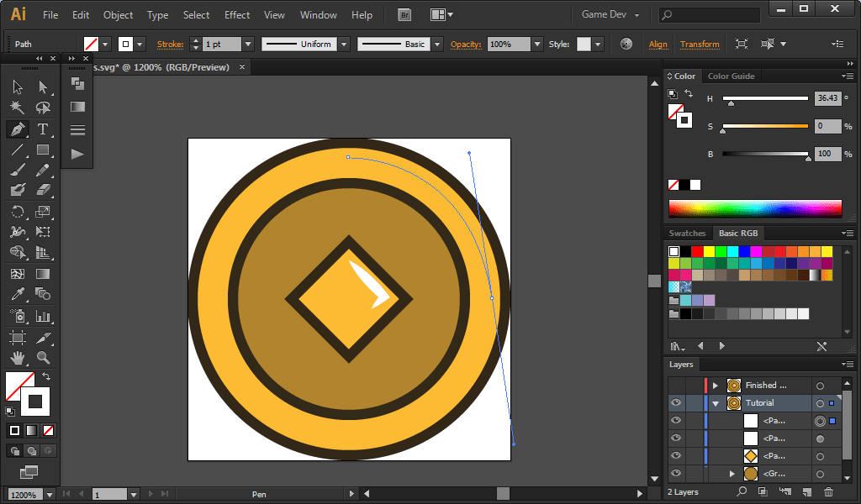The height and width of the screenshot is (504, 861).
Task: Click the red swatch in Basic RGB
Action: pyautogui.click(x=697, y=251)
